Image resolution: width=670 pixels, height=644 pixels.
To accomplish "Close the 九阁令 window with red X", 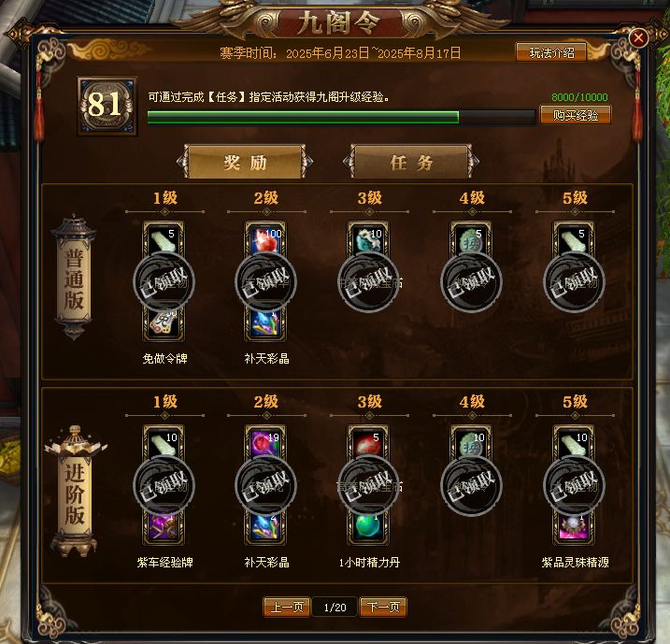I will pos(639,38).
